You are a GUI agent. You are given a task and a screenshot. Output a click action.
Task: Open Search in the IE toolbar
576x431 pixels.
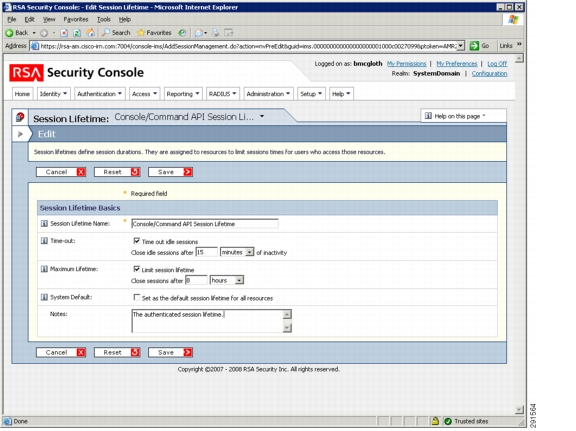pos(116,33)
